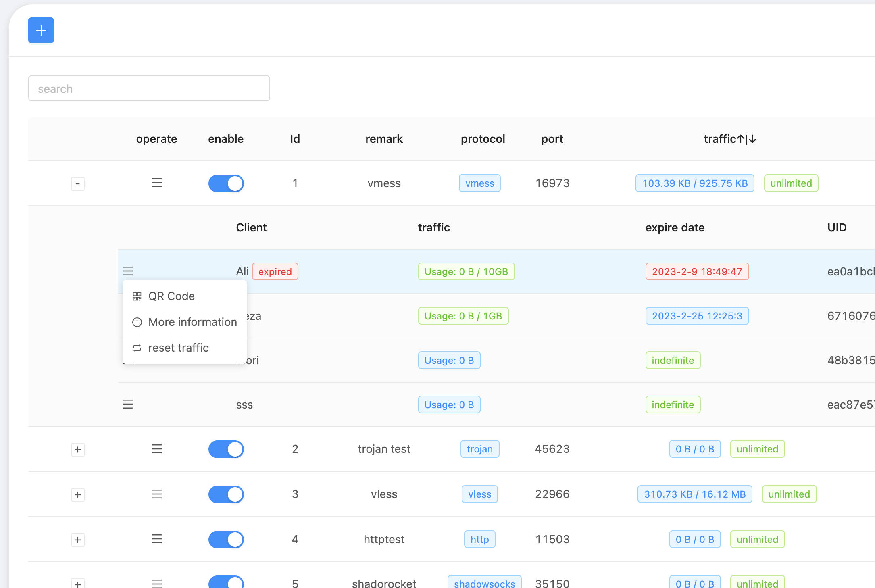Open operate menu icon for trojan test

[x=156, y=449]
